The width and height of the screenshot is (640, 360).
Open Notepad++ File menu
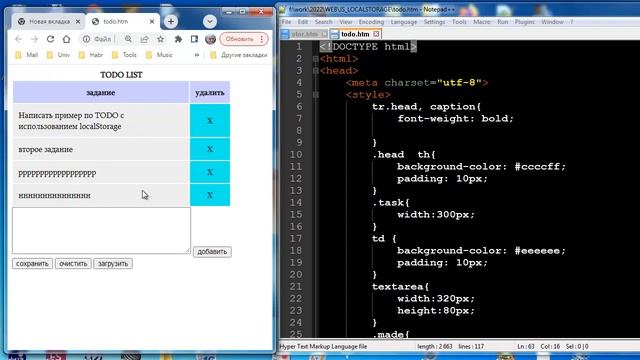coord(287,22)
